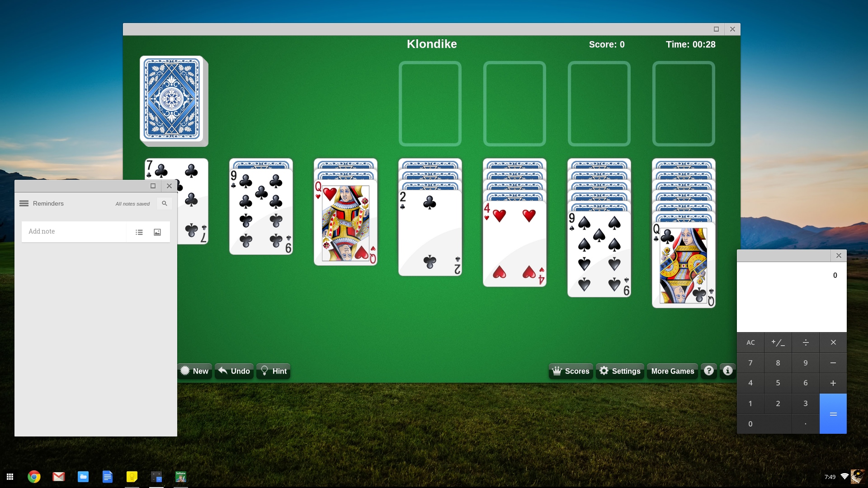
Task: Click the calculator division operator
Action: [805, 342]
